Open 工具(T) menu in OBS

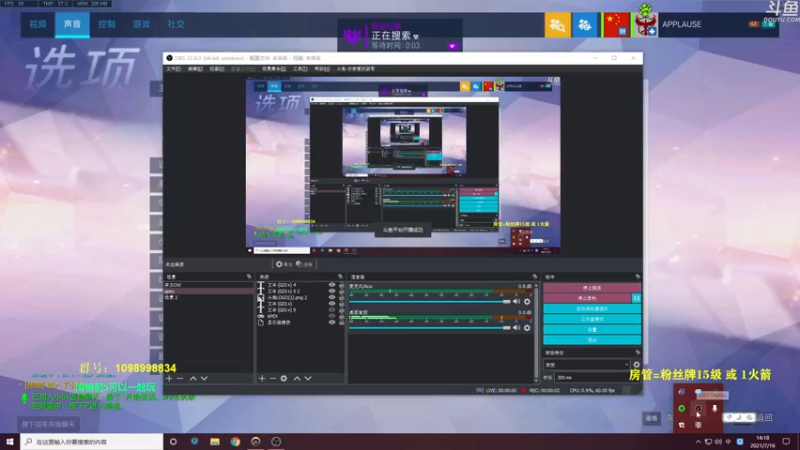pyautogui.click(x=300, y=69)
